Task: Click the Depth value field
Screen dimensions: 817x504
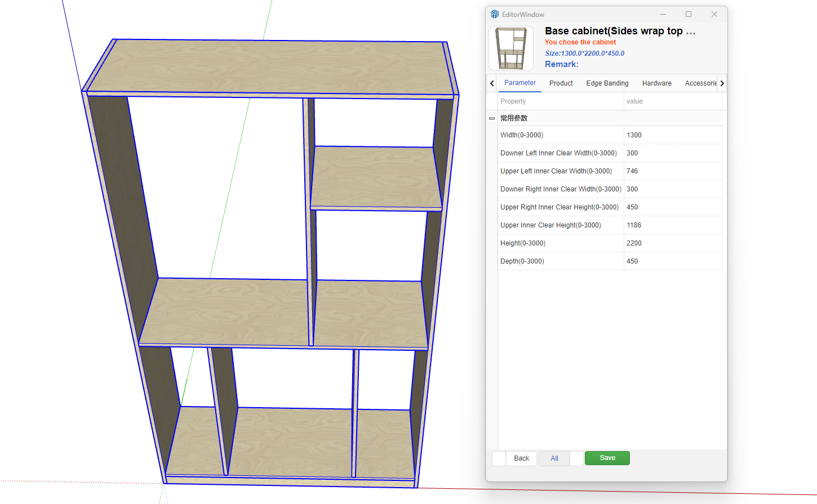Action: [672, 261]
